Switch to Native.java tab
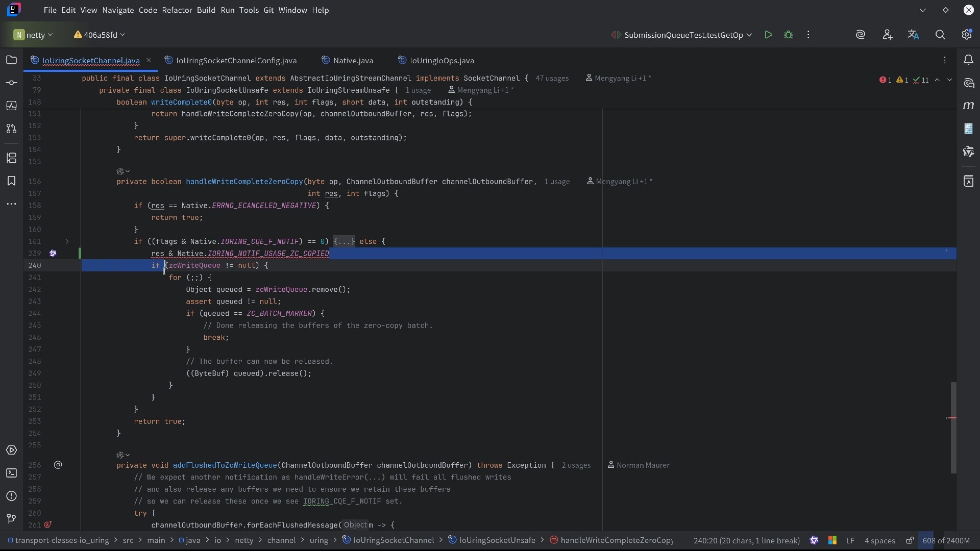 [348, 60]
